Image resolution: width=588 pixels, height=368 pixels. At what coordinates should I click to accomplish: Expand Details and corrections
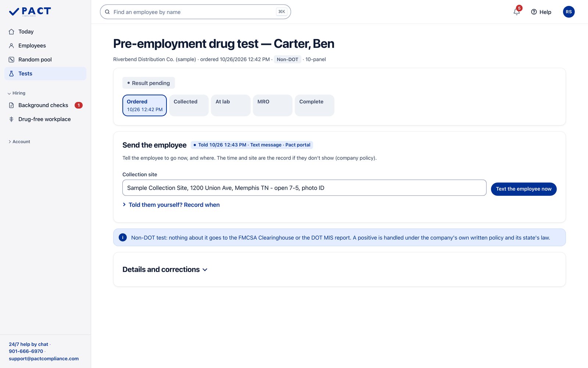click(165, 269)
